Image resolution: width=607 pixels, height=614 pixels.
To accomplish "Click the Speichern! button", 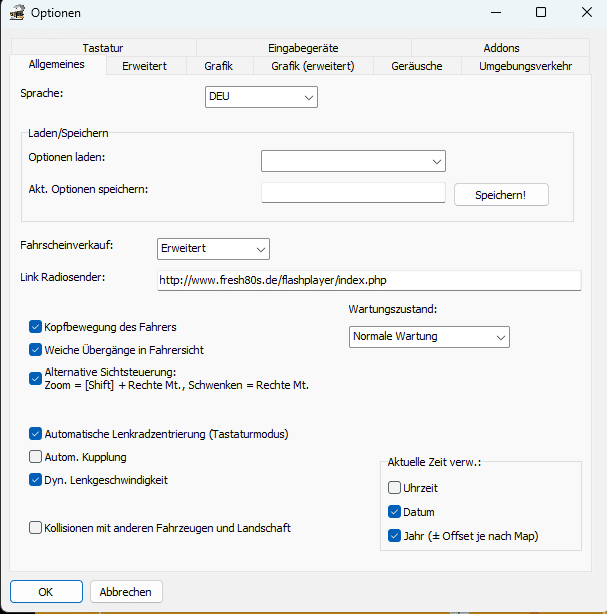I will (x=501, y=194).
